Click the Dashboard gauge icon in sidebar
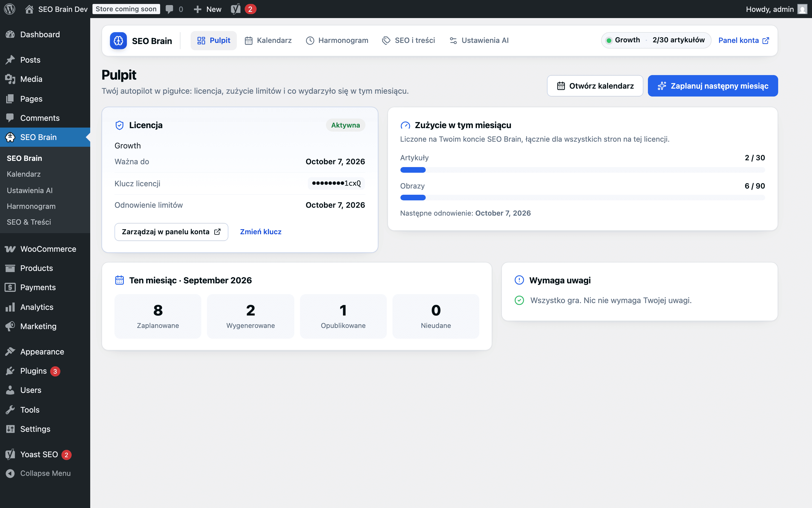 click(x=10, y=34)
